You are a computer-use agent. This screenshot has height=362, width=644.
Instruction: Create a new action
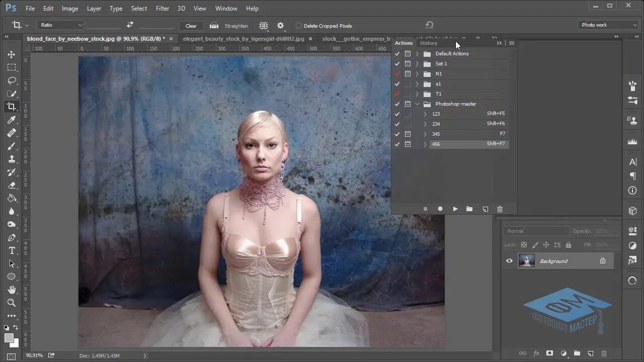click(485, 209)
